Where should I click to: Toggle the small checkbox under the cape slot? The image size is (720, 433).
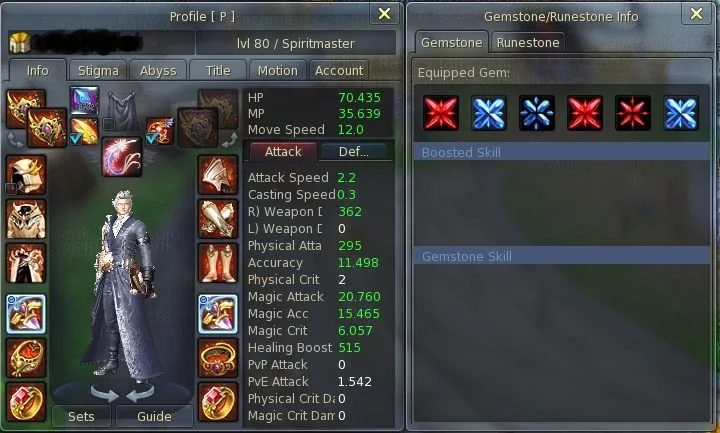(x=108, y=124)
